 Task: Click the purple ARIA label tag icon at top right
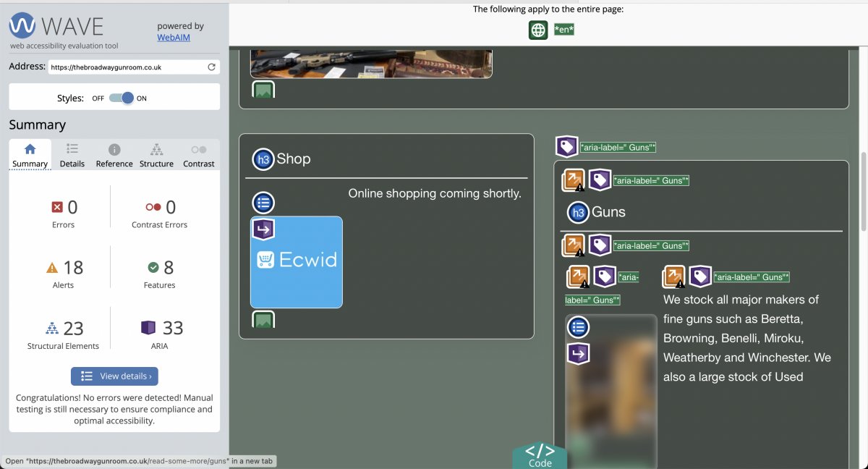coord(566,147)
